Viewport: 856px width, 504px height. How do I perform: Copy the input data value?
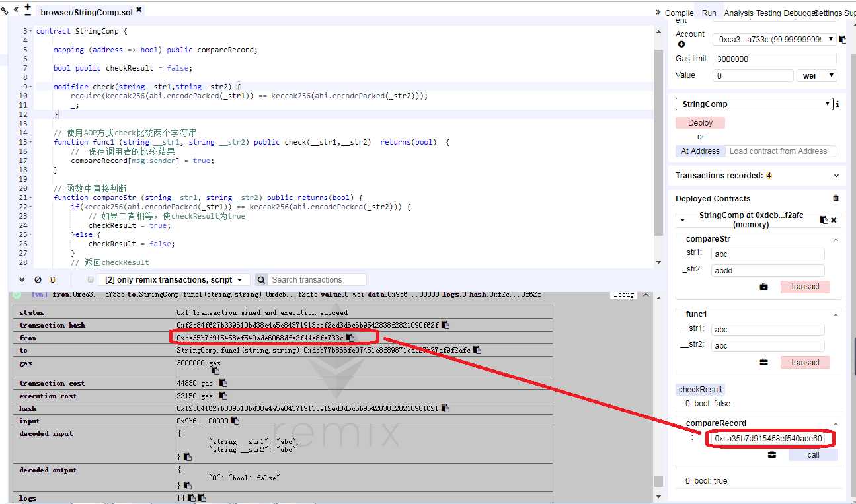pos(235,421)
